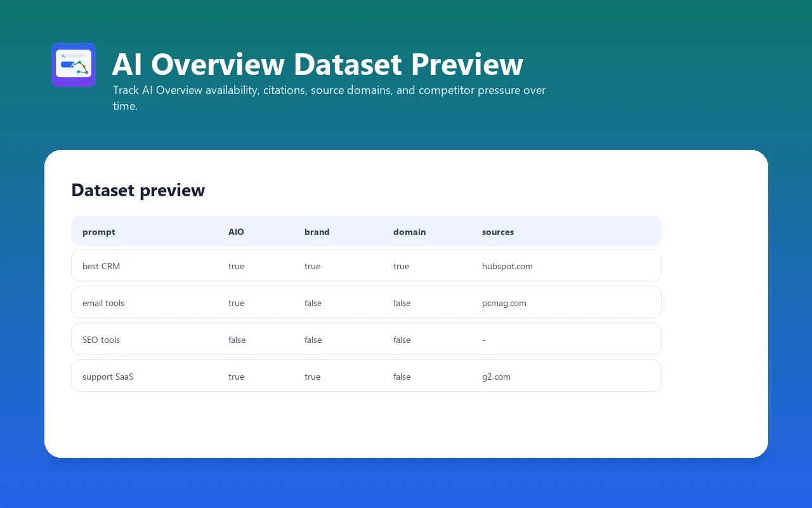Click the "email tools" prompt cell
812x508 pixels.
(103, 303)
